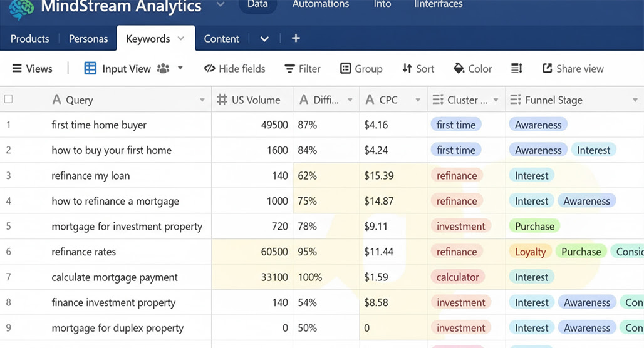Click the difficulty value 100%
The width and height of the screenshot is (644, 348).
tap(310, 277)
